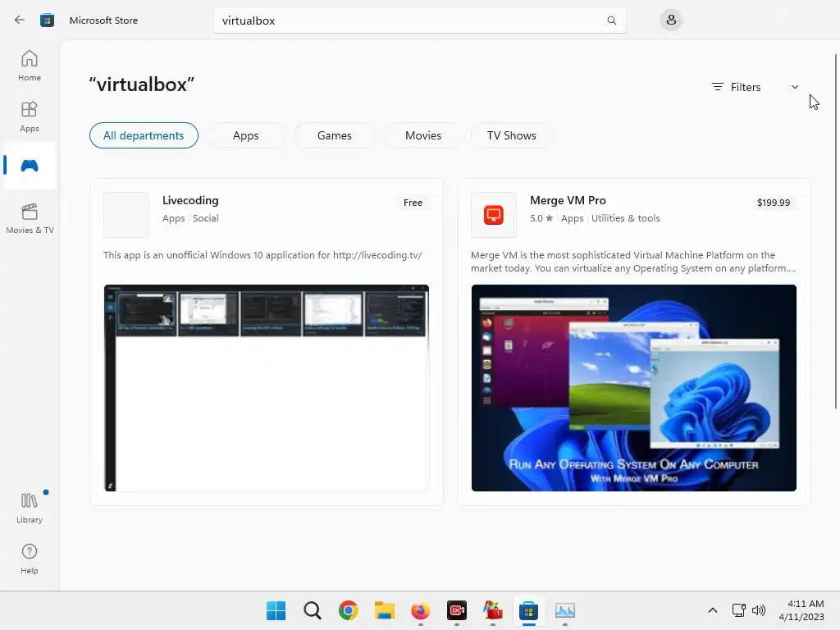Viewport: 840px width, 630px height.
Task: Filter results by Apps department
Action: point(245,135)
